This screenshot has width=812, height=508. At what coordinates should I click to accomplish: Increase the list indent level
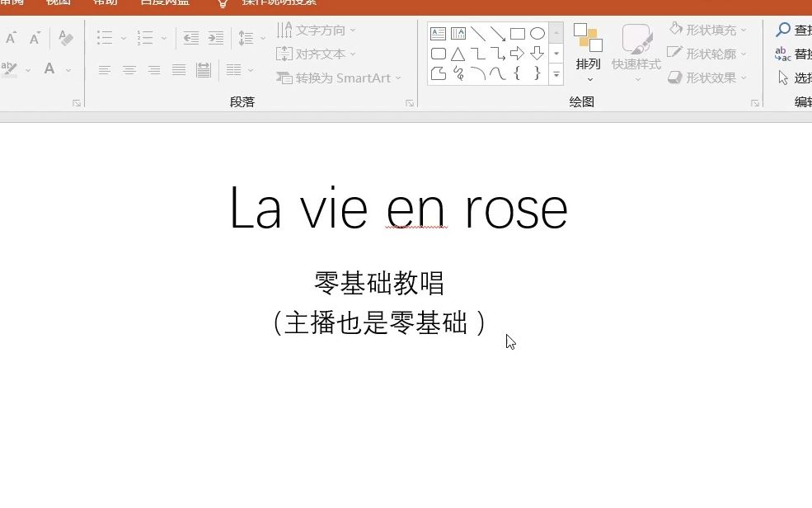[216, 38]
